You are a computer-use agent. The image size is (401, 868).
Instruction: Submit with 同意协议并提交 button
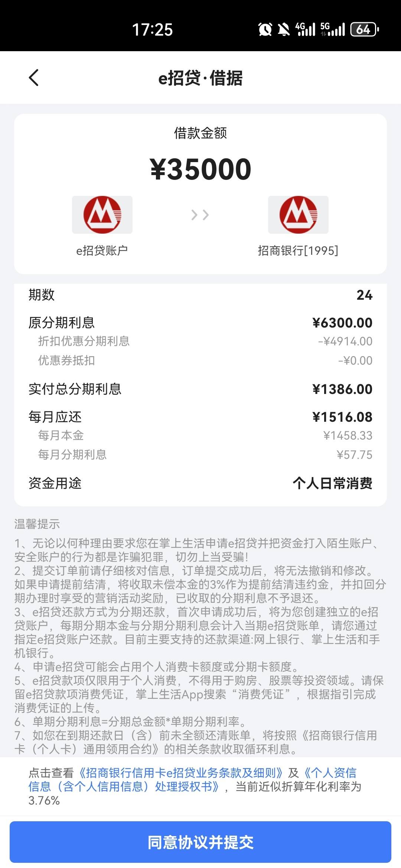200,842
